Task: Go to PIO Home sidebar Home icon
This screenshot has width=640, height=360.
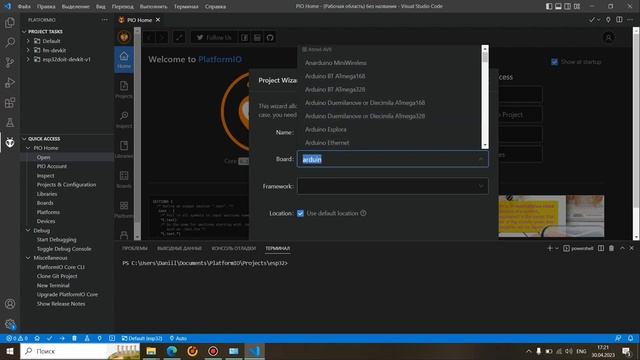Action: (124, 60)
